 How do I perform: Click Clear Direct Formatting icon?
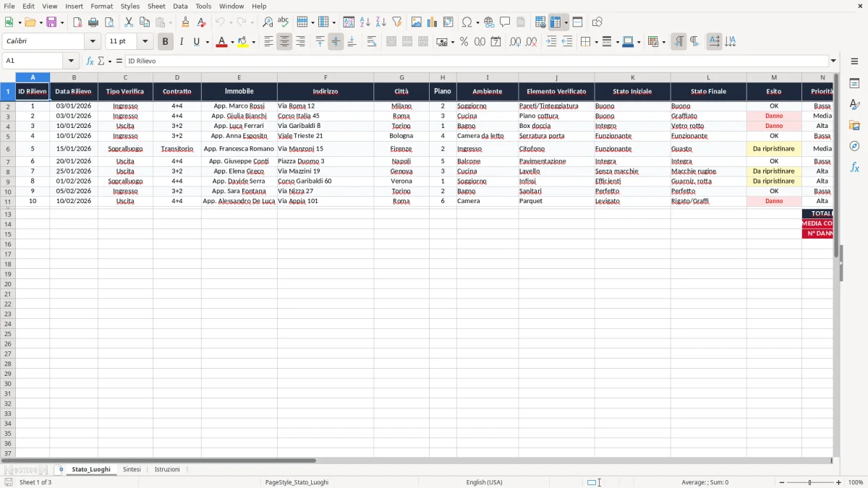coord(201,22)
